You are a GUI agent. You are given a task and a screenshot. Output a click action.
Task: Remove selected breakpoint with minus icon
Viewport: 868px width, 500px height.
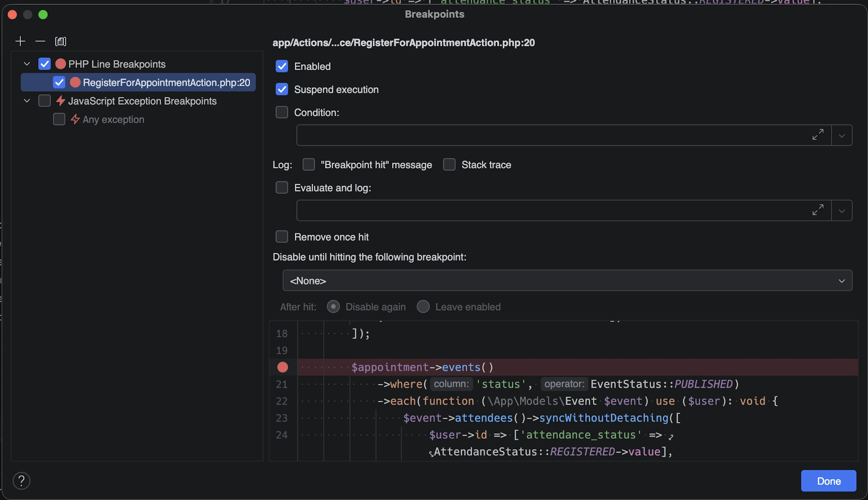(40, 41)
